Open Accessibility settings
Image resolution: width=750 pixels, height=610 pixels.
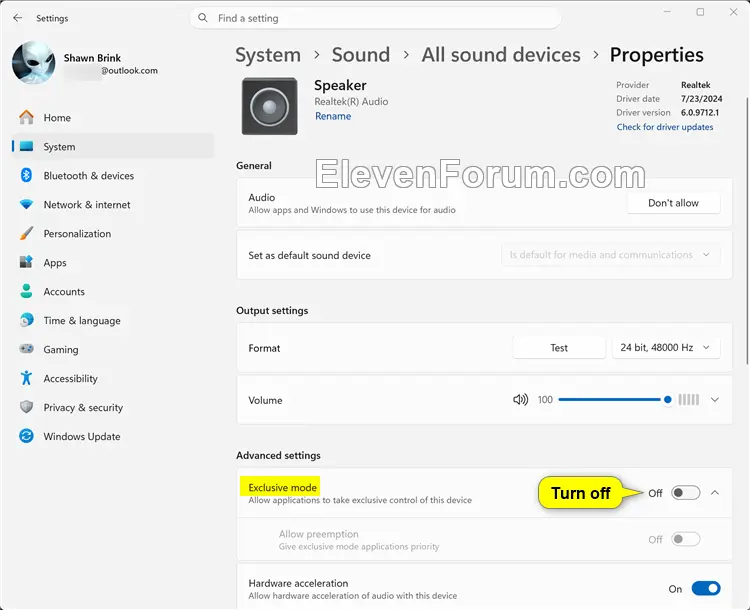tap(113, 378)
